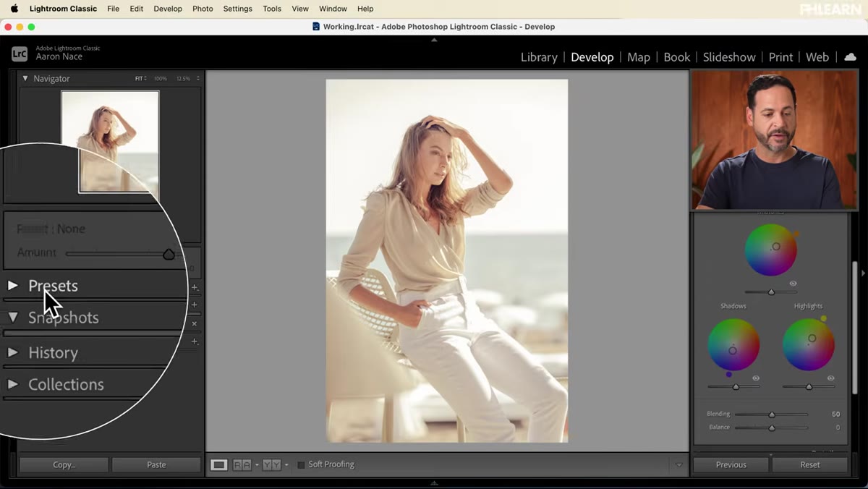Click the Midtones luminance slider

pos(771,292)
